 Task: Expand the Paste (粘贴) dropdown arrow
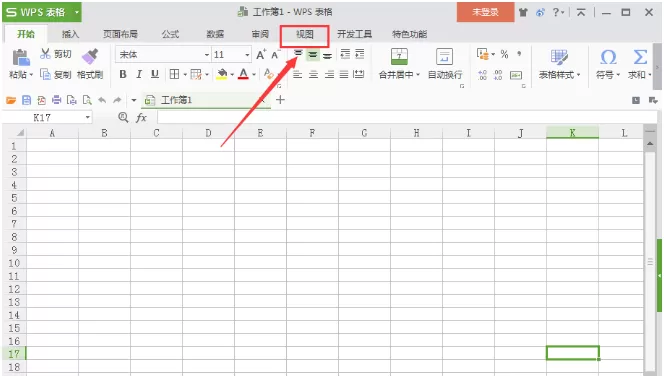(x=31, y=75)
